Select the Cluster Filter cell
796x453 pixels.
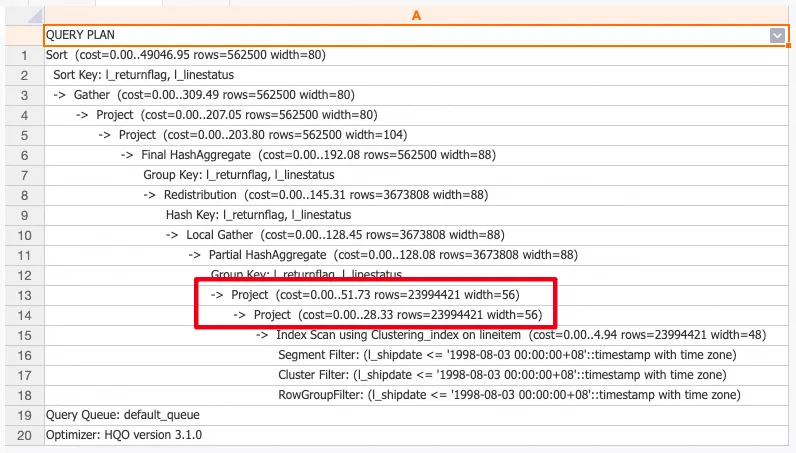[x=416, y=375]
